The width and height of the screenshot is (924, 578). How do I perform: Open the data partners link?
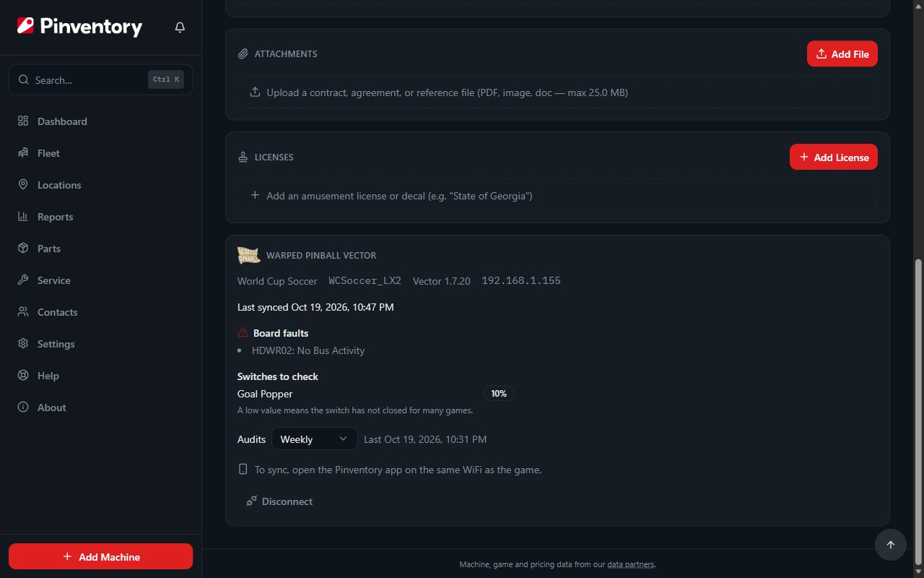click(630, 564)
